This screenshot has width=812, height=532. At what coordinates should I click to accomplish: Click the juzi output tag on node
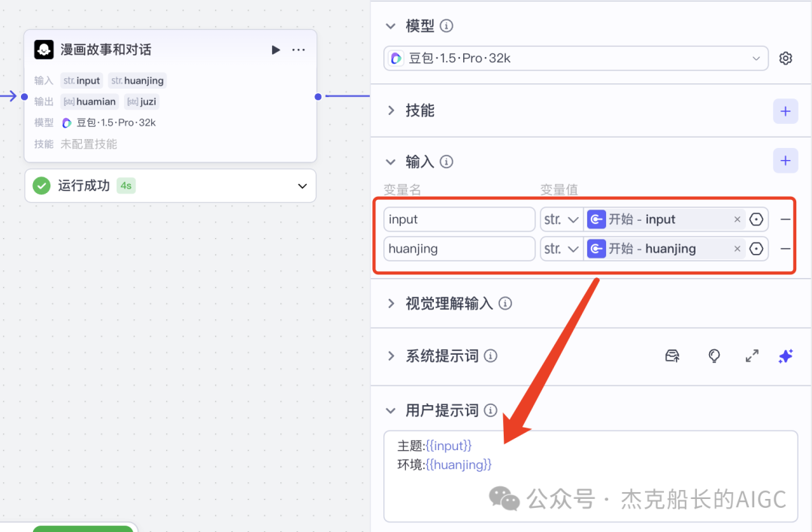click(x=141, y=102)
